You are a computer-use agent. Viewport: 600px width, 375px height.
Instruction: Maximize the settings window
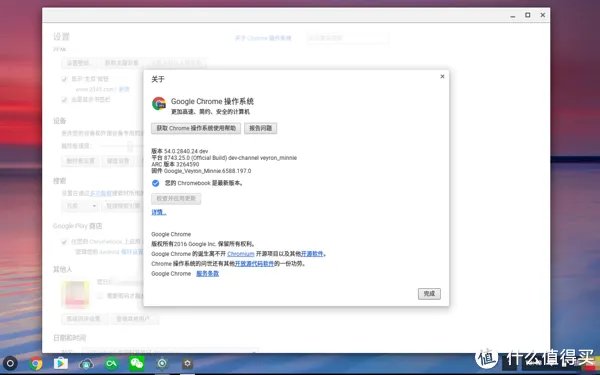coord(528,15)
